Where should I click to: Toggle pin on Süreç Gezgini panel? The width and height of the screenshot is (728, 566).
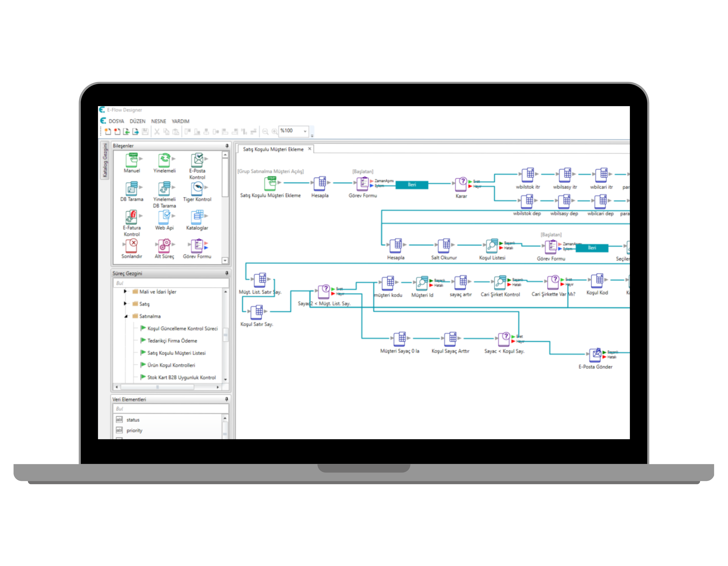coord(227,273)
